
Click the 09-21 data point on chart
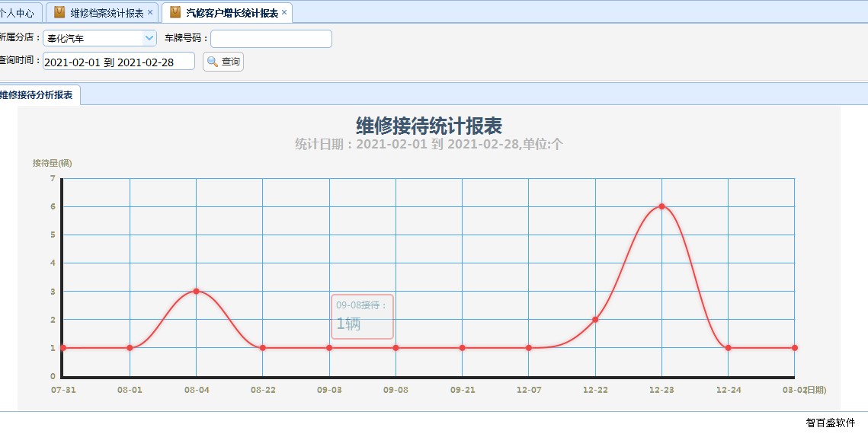click(462, 348)
